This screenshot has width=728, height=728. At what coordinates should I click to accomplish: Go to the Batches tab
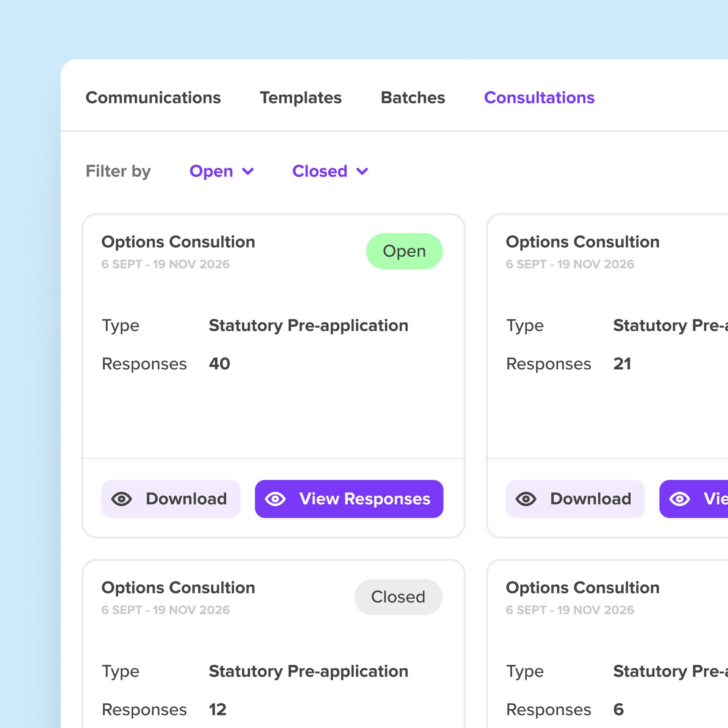(x=413, y=97)
